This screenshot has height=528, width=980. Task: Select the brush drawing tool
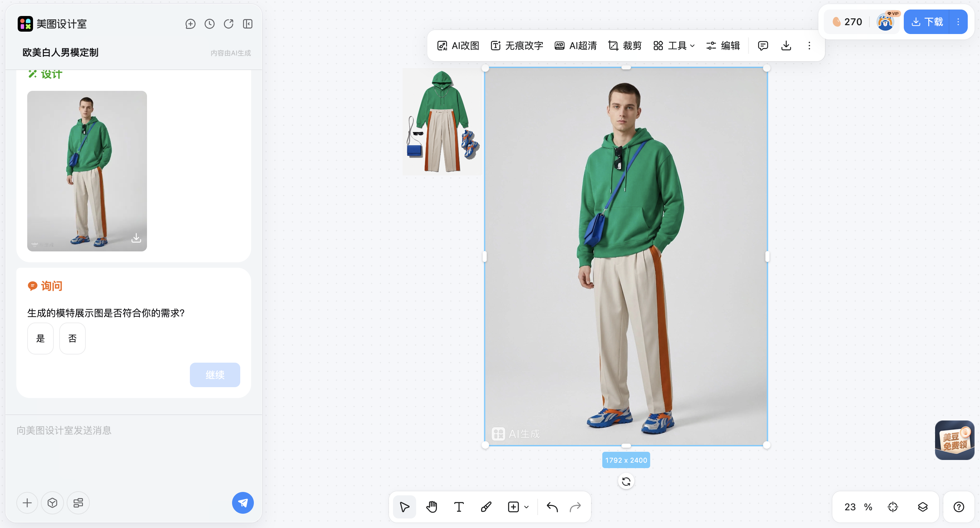coord(486,507)
